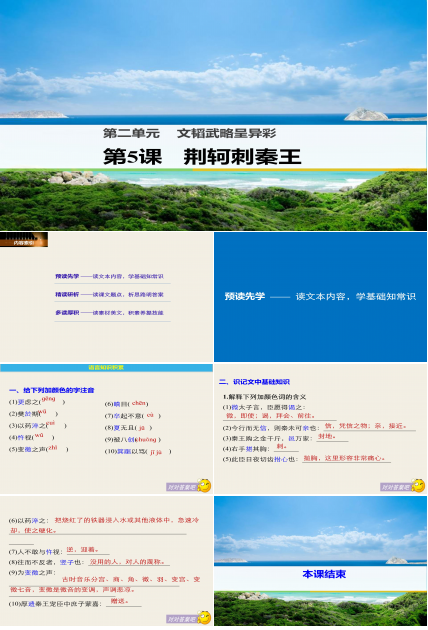Click item (10)箕踞以骂 pronunciation entry
Image resolution: width=428 pixels, height=630 pixels.
coord(138,451)
